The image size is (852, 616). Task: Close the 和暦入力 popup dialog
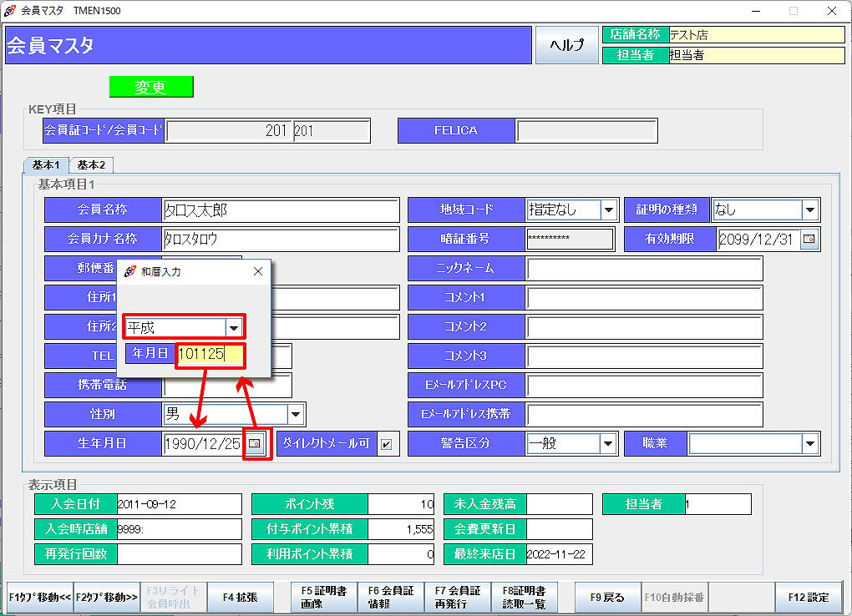tap(257, 271)
